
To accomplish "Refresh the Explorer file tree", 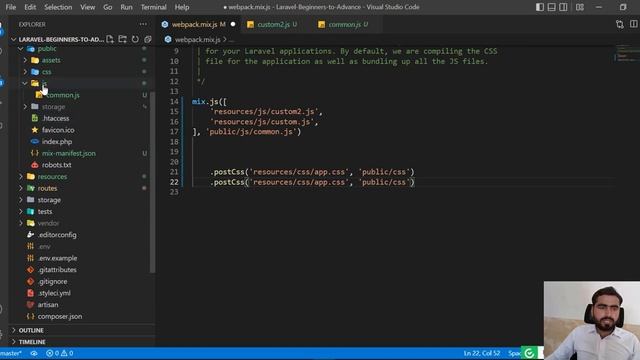I will [x=135, y=39].
